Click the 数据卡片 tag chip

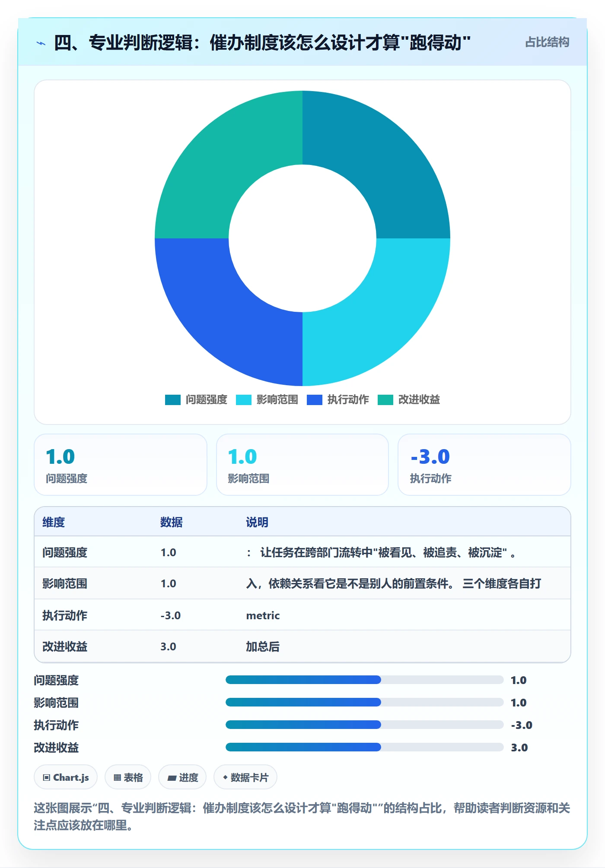point(245,777)
